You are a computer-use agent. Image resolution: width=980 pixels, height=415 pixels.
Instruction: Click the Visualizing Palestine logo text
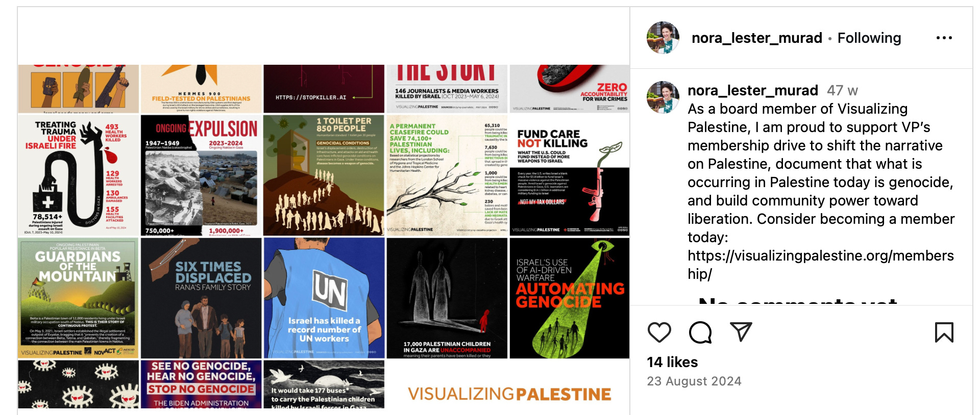[x=509, y=394]
